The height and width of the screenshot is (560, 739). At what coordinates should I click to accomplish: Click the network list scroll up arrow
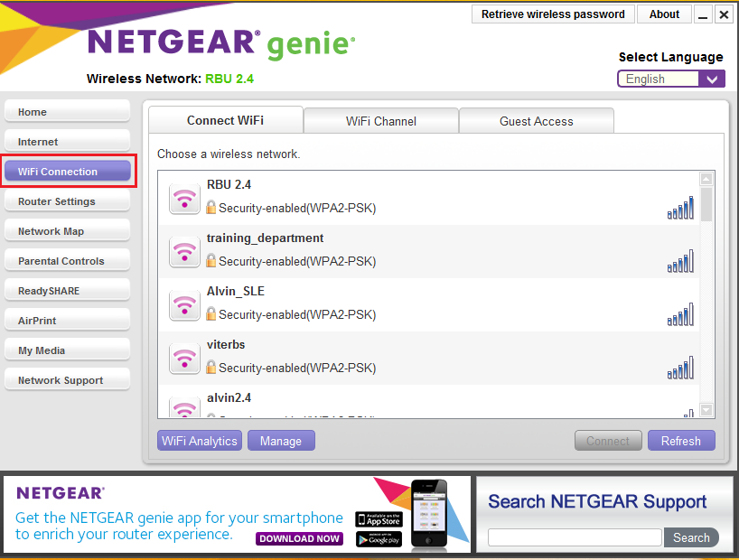click(x=706, y=179)
